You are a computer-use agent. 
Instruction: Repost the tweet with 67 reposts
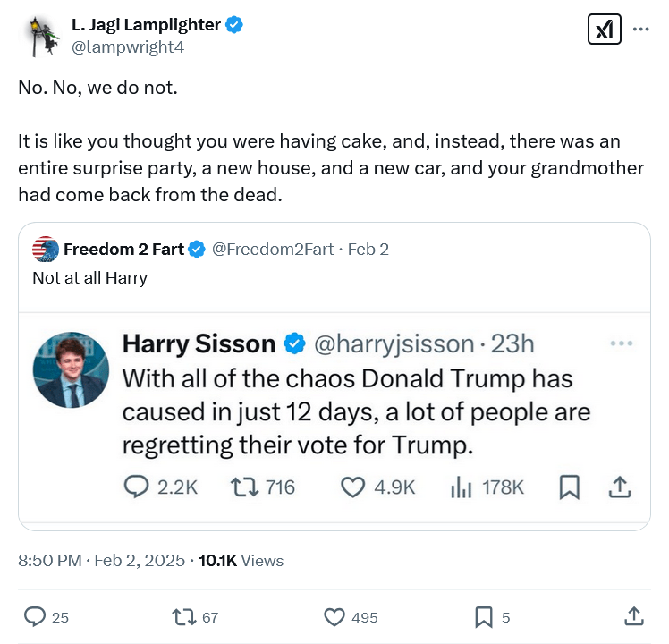point(182,616)
